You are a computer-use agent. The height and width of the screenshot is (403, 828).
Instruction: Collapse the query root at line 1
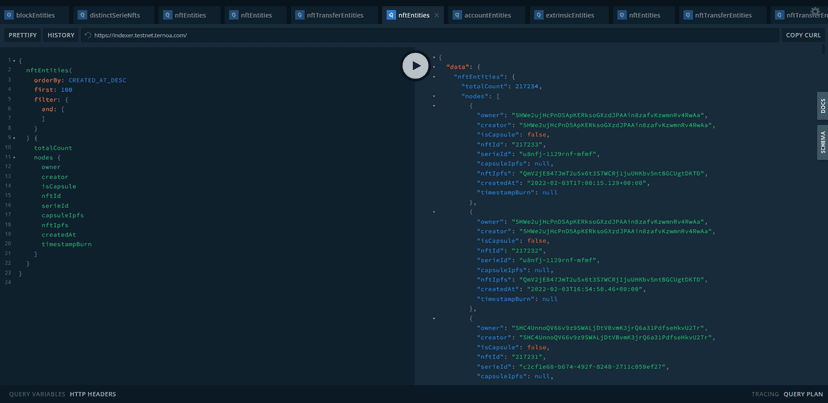click(x=15, y=61)
